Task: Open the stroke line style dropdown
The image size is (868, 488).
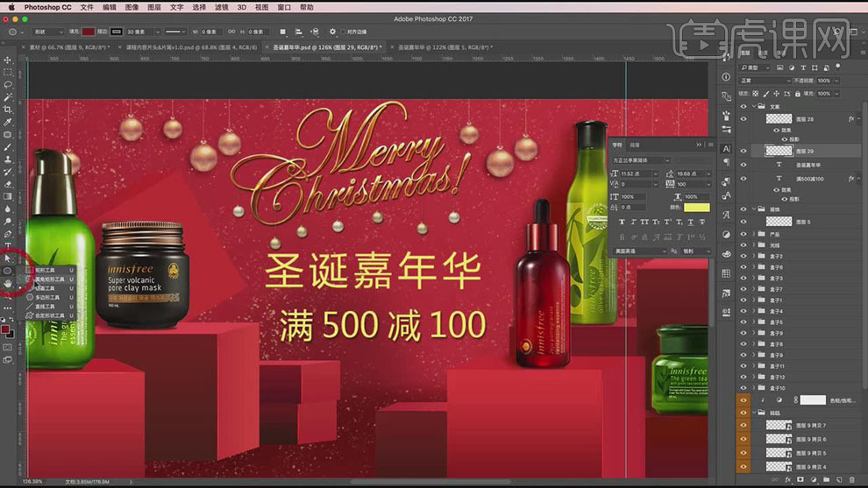Action: click(x=176, y=32)
